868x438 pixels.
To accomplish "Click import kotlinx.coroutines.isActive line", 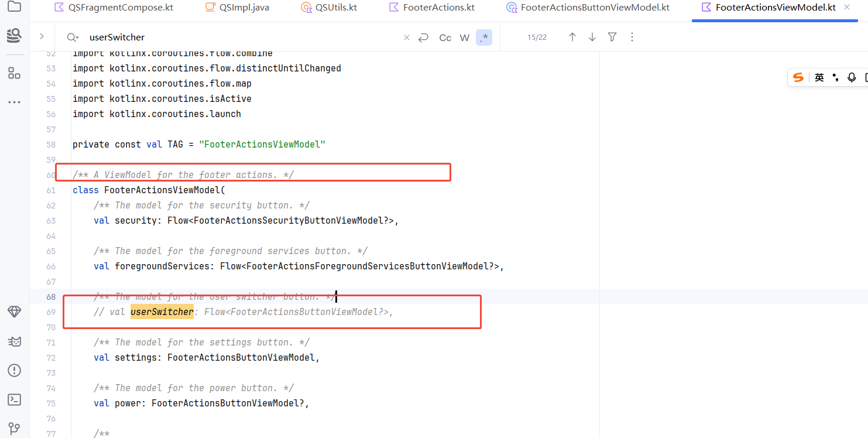I will pyautogui.click(x=162, y=99).
